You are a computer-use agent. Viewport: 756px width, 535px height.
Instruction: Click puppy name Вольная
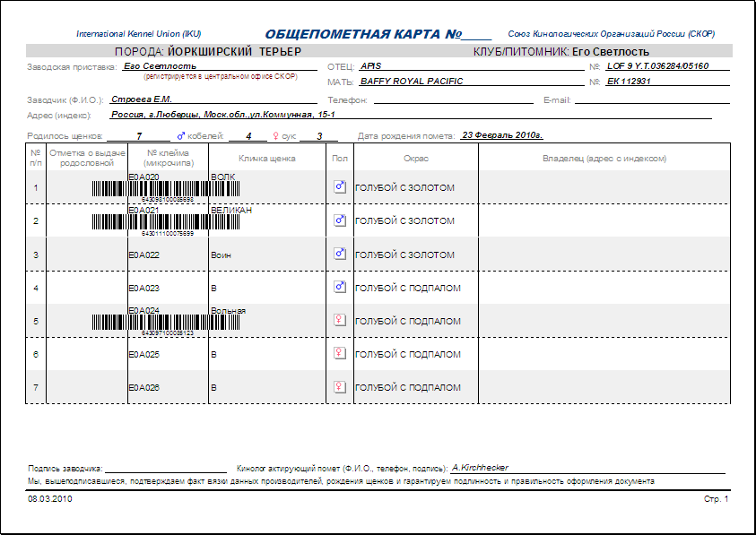(x=228, y=310)
